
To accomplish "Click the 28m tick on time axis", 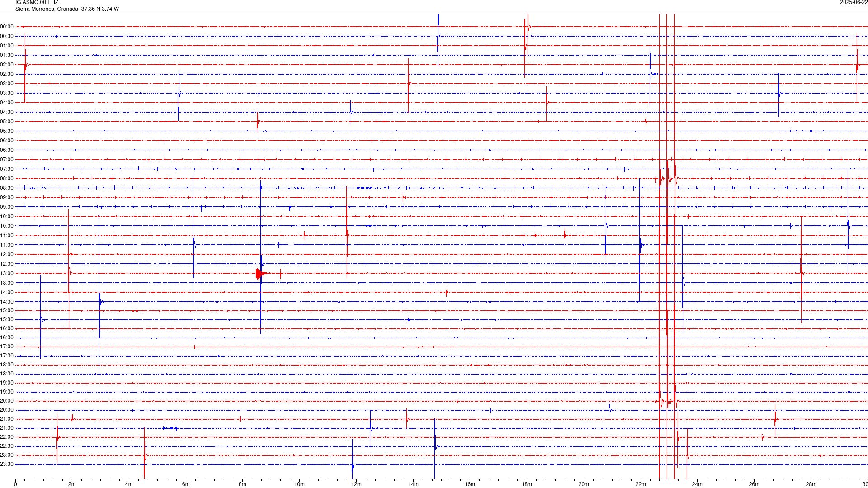I will click(811, 484).
